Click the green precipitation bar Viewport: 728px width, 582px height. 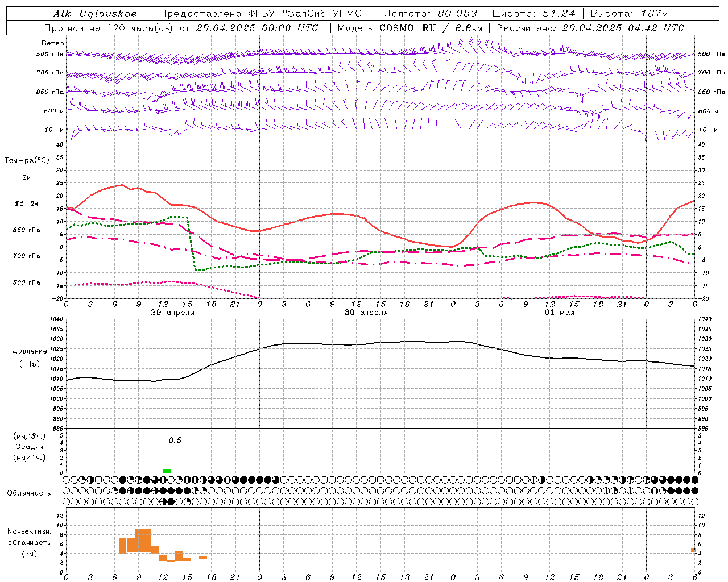(167, 471)
